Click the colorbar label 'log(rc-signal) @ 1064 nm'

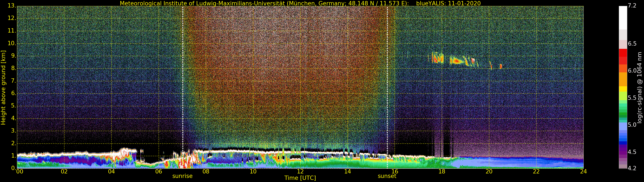639,88
